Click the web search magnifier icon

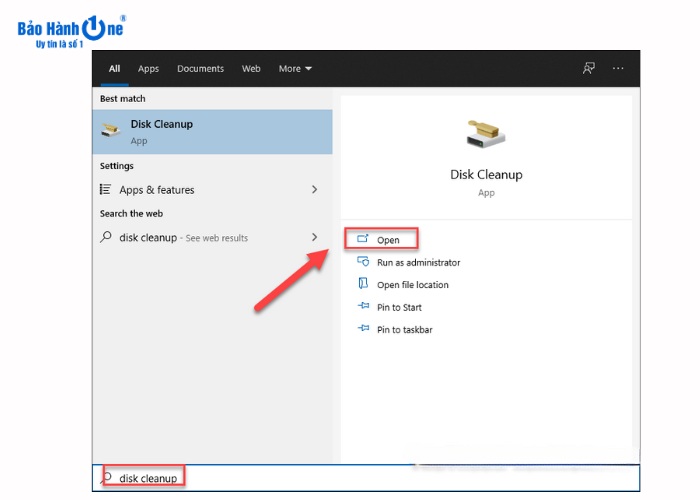tap(106, 237)
